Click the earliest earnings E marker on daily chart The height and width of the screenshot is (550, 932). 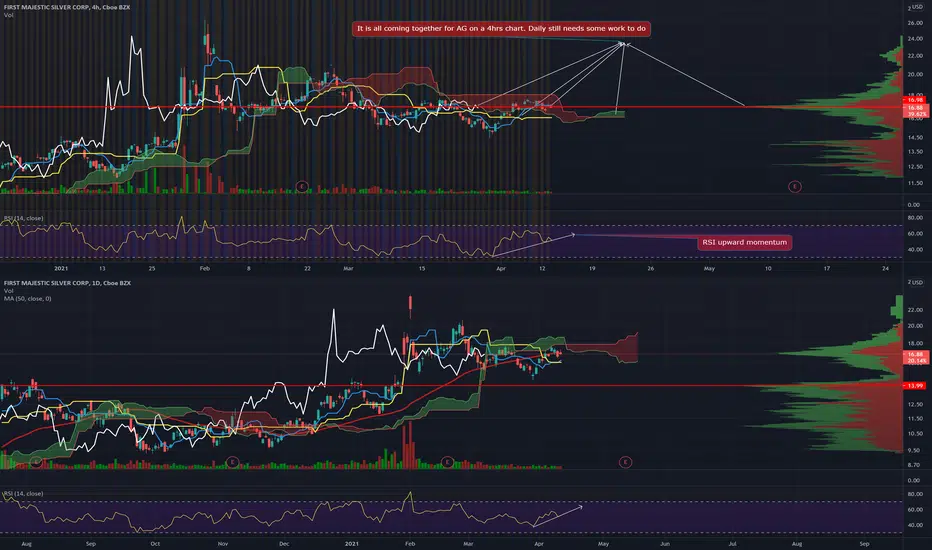click(36, 462)
